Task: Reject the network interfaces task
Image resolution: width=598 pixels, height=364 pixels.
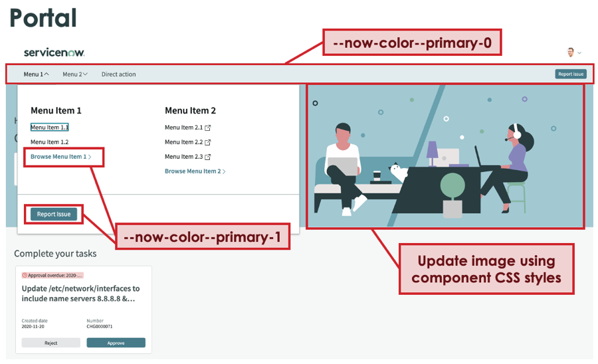Action: point(50,343)
